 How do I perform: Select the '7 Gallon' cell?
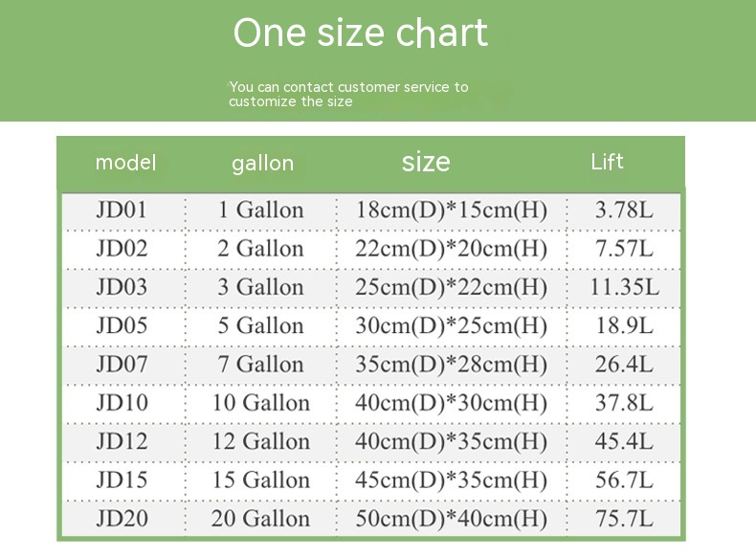tap(260, 365)
